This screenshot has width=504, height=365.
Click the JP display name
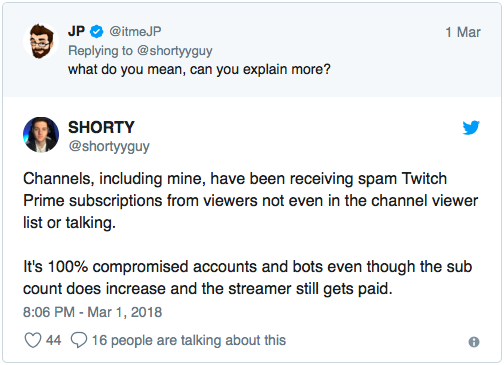pyautogui.click(x=76, y=31)
